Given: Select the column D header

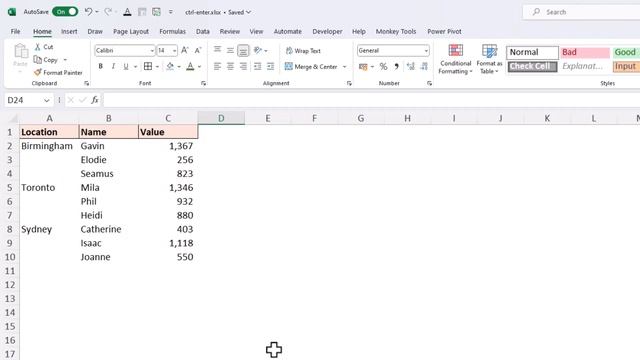Looking at the screenshot, I should [221, 118].
